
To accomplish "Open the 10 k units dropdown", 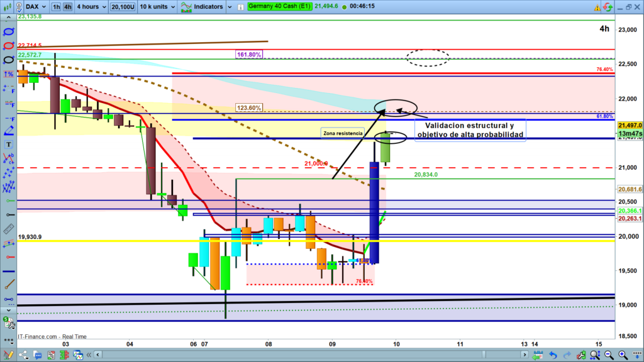I will click(158, 7).
